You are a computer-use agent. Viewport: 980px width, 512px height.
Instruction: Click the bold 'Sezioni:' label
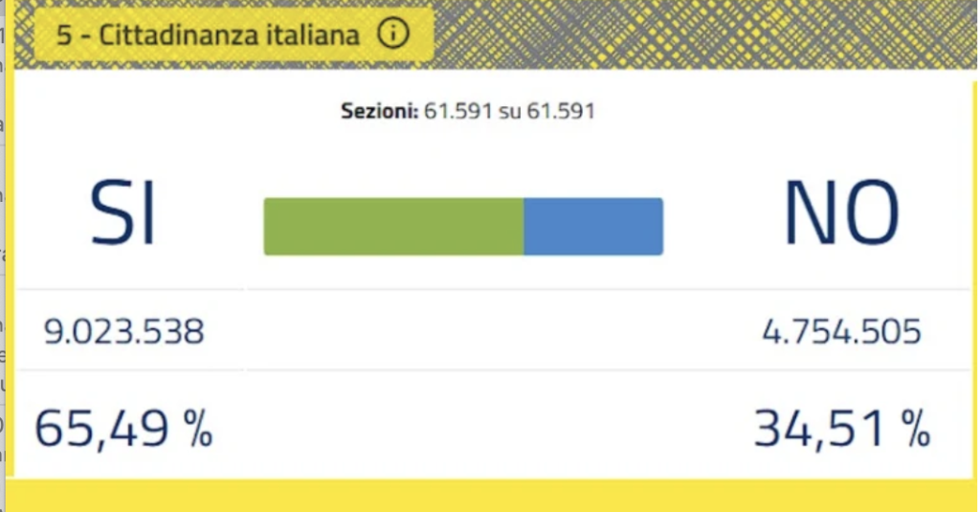(x=380, y=111)
